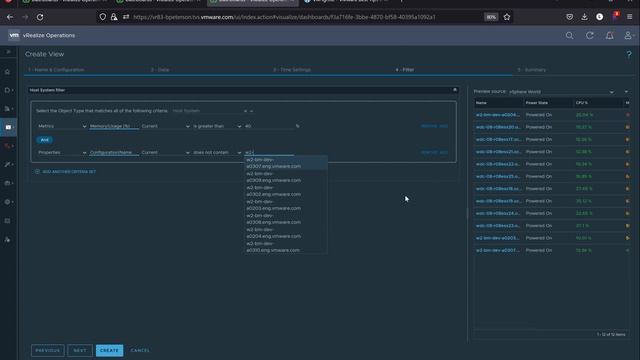Collapse the preview panel with the chevron
Viewport: 640px width, 360px height.
pyautogui.click(x=626, y=92)
